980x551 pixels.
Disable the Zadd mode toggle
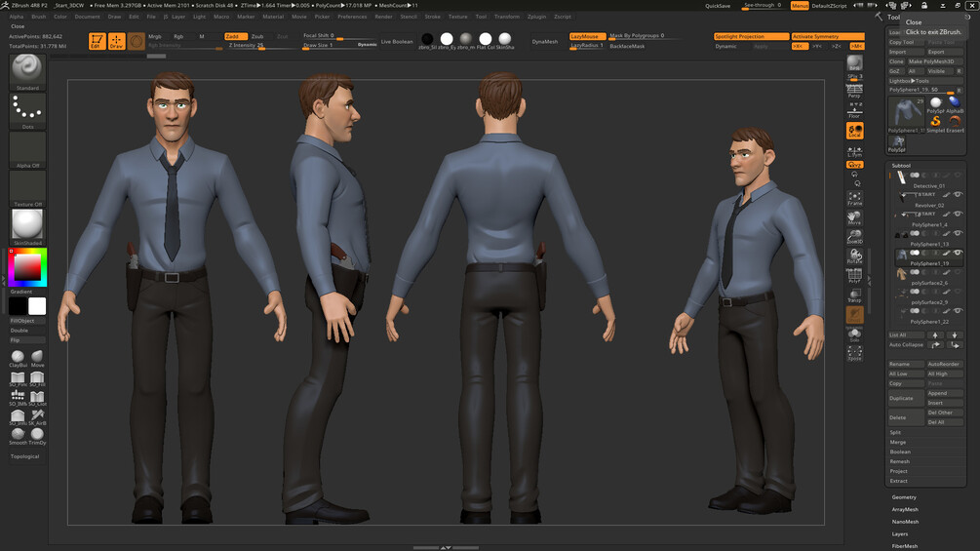[236, 36]
